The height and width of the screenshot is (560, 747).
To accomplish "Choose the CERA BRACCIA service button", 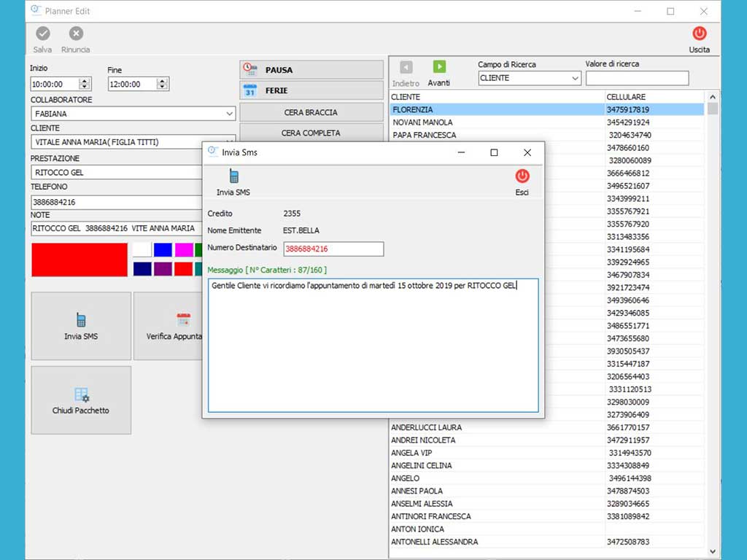I will click(311, 113).
